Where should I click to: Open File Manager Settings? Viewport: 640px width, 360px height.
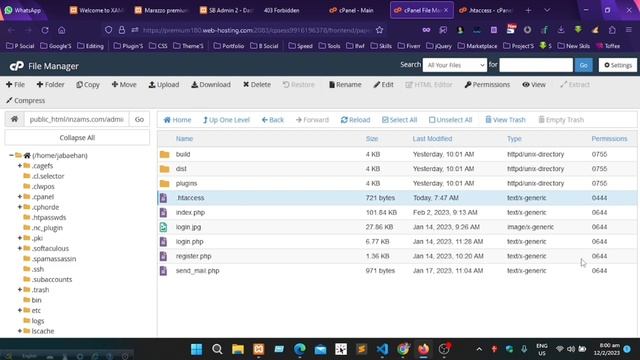coord(618,65)
